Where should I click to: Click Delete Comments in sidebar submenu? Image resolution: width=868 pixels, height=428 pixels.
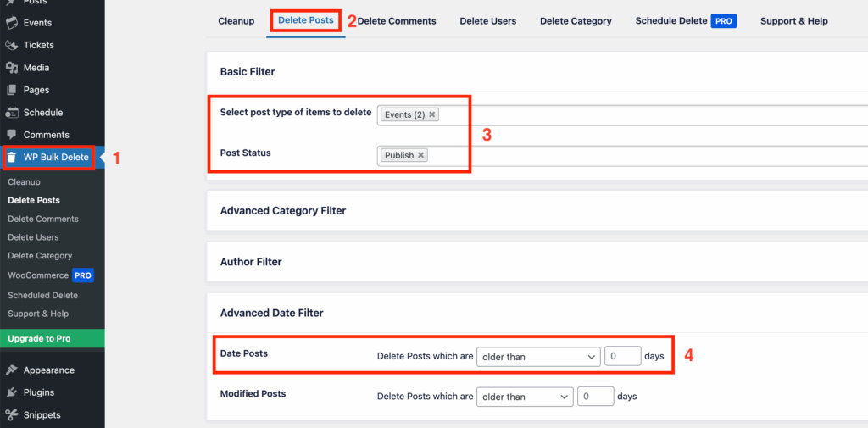coord(43,219)
